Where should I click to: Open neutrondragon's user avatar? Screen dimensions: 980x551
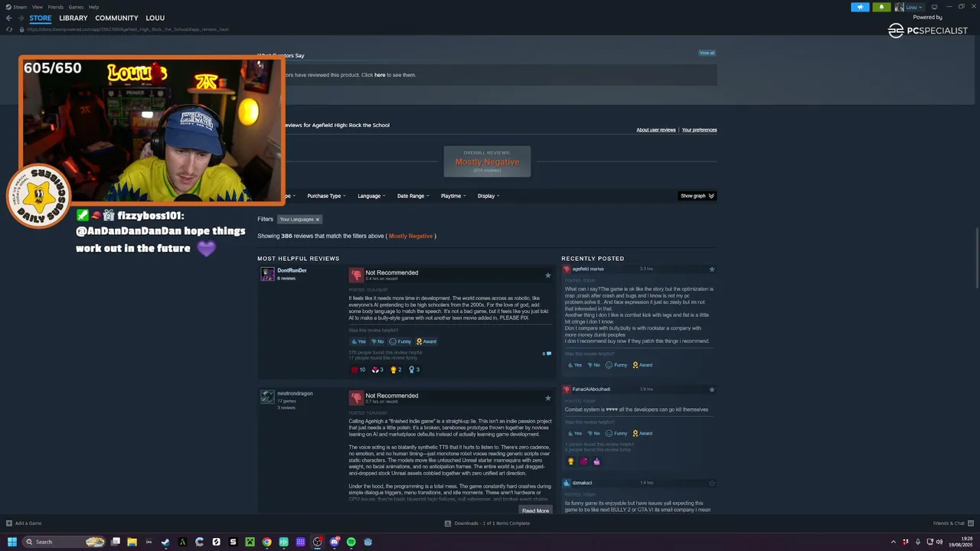coord(267,396)
